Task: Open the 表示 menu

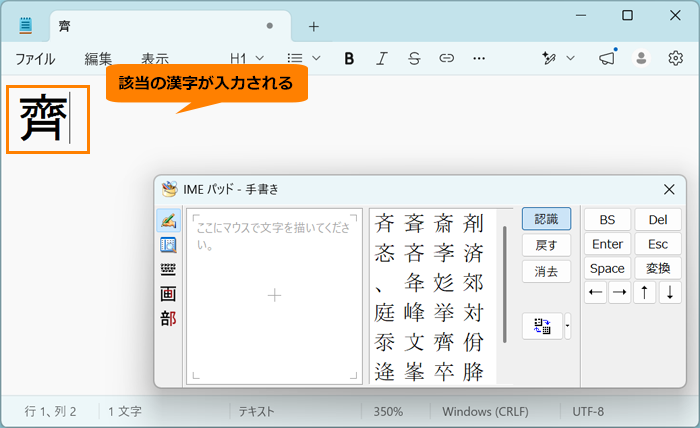Action: tap(155, 58)
